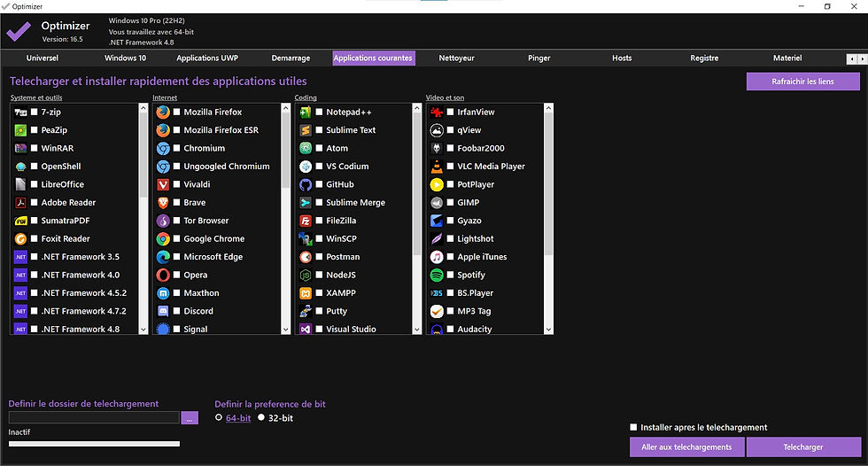
Task: Click the Optimizer checkmark logo
Action: [19, 32]
